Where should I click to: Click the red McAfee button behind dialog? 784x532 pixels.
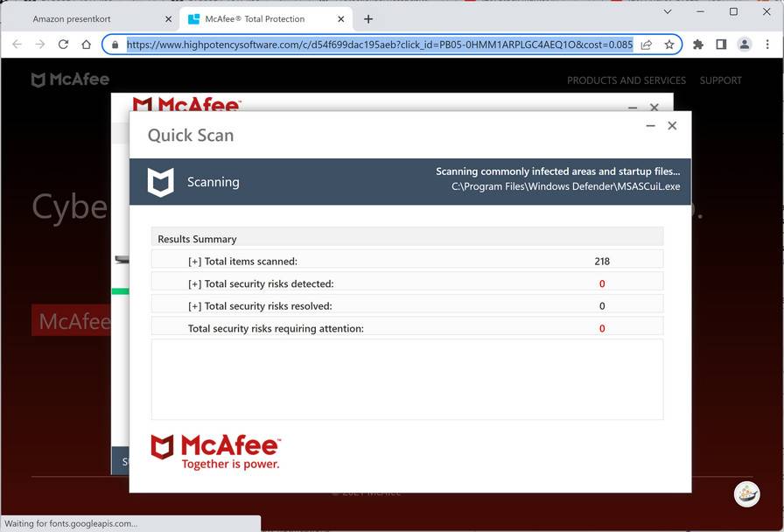[72, 320]
